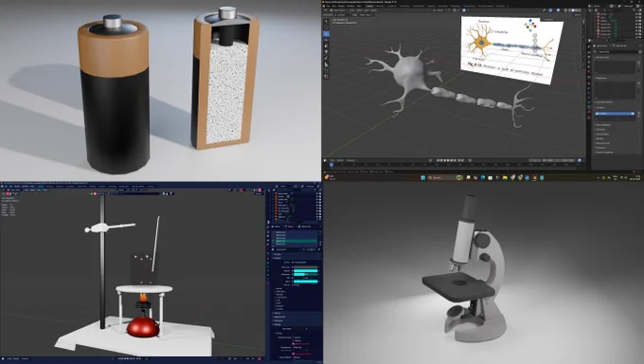Show hidden system tray icons chevron
Screen dimensions: 644x364
[598, 177]
